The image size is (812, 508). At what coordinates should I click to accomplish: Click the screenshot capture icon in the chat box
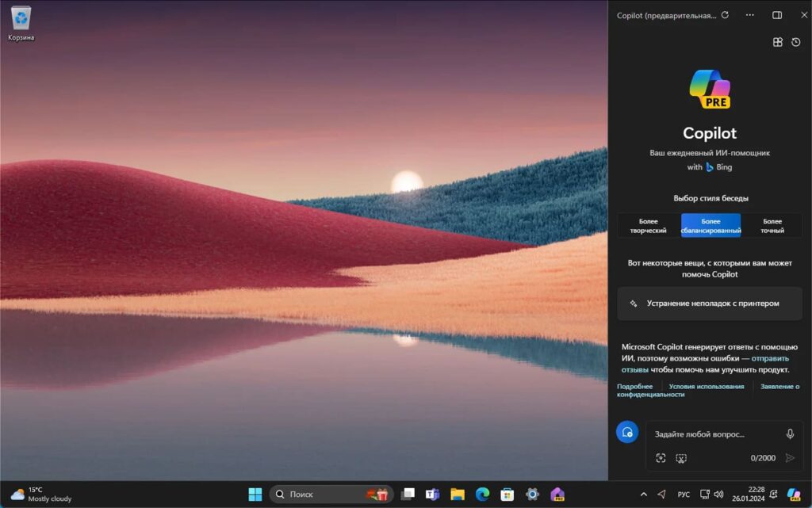click(681, 458)
